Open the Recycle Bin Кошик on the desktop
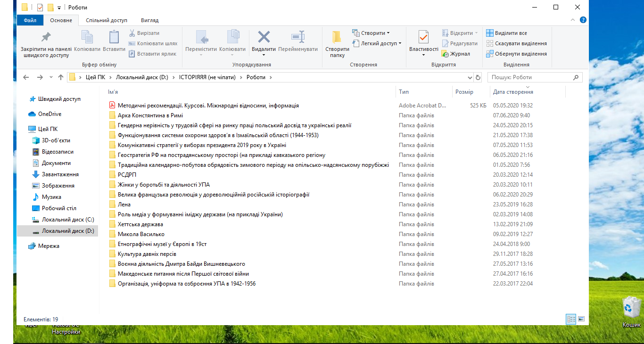The width and height of the screenshot is (644, 344). pos(631,312)
